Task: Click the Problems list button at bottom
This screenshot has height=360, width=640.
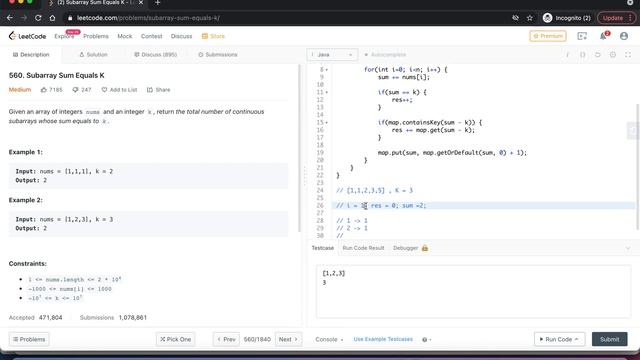Action: pyautogui.click(x=29, y=340)
